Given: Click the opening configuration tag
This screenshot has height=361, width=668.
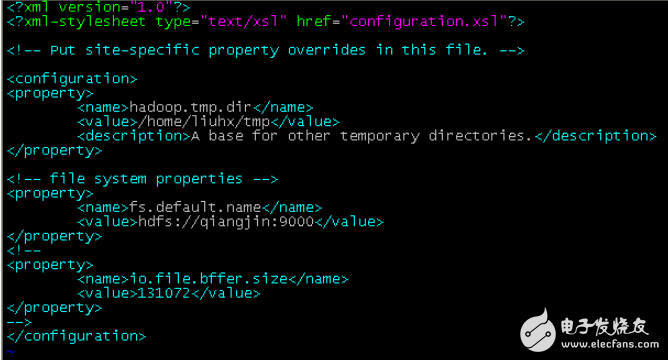Looking at the screenshot, I should (x=72, y=79).
